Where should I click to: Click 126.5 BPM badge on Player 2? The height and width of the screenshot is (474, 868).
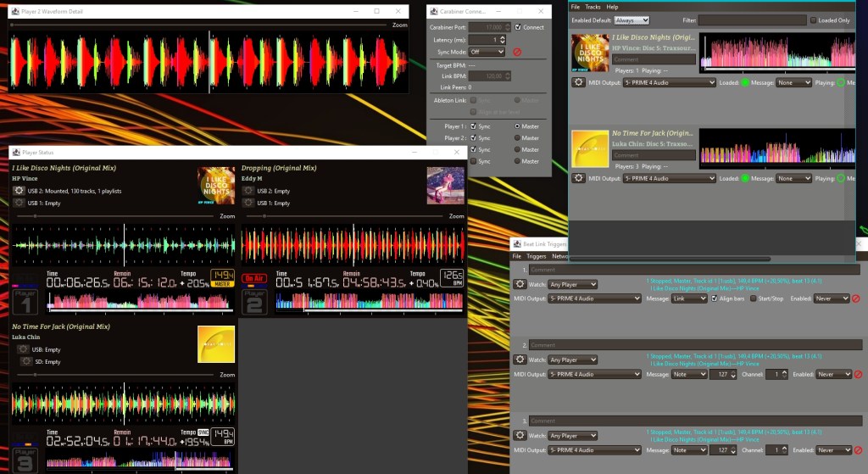[x=452, y=278]
